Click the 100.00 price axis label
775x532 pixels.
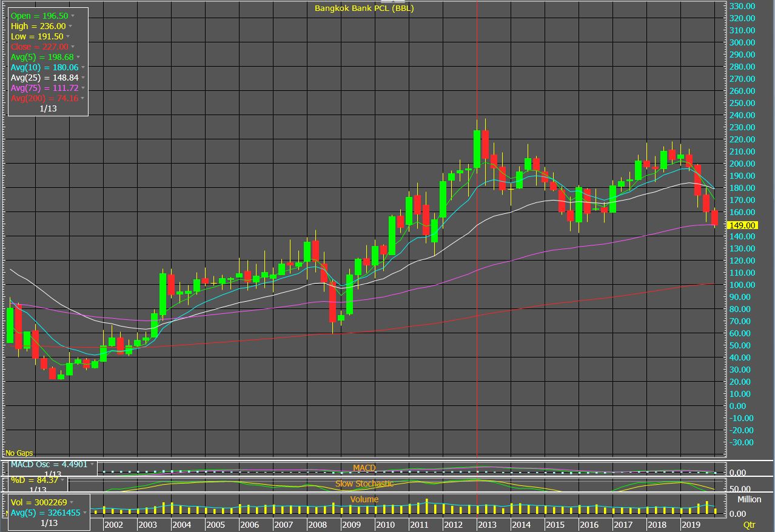742,285
